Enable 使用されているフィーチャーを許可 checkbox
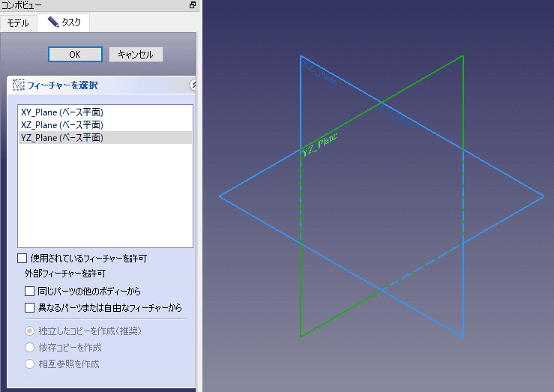Screen dimensions: 554x392 (22, 259)
